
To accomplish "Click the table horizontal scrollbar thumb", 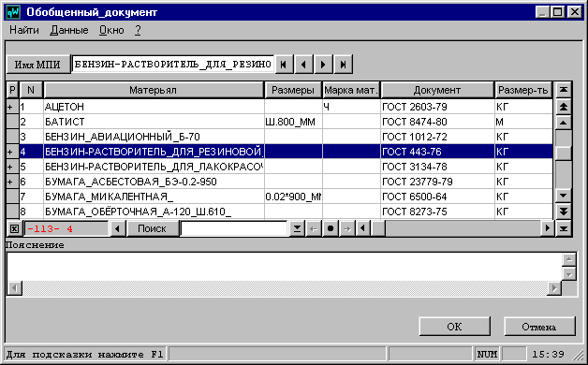I will tap(378, 228).
